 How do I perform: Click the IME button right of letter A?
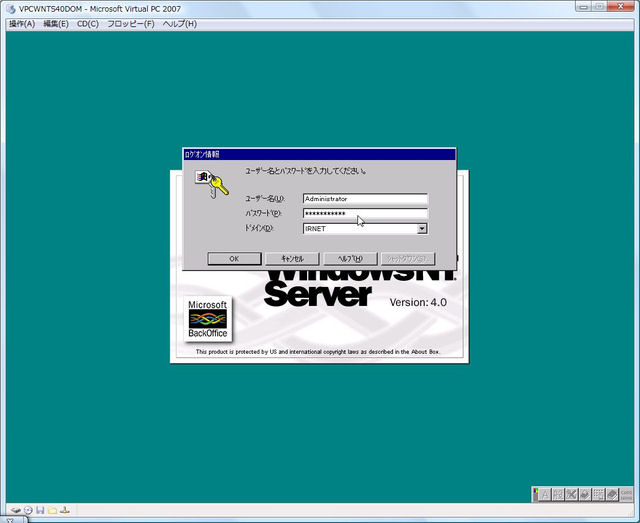pos(558,494)
